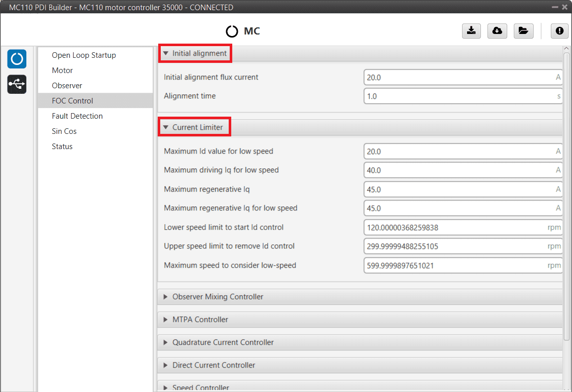Click the 'Lower speed limit to start Id control' label

[224, 227]
